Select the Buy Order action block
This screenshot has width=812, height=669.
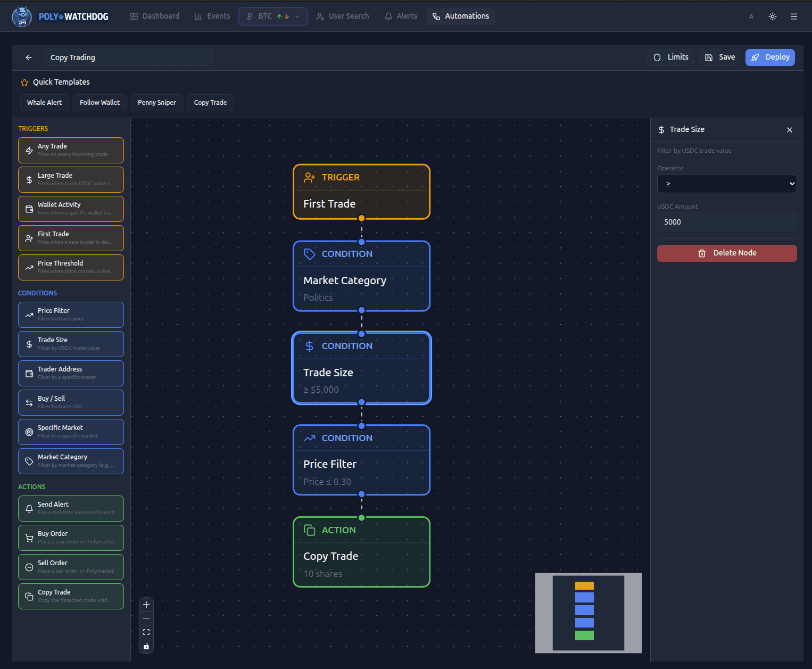click(71, 538)
